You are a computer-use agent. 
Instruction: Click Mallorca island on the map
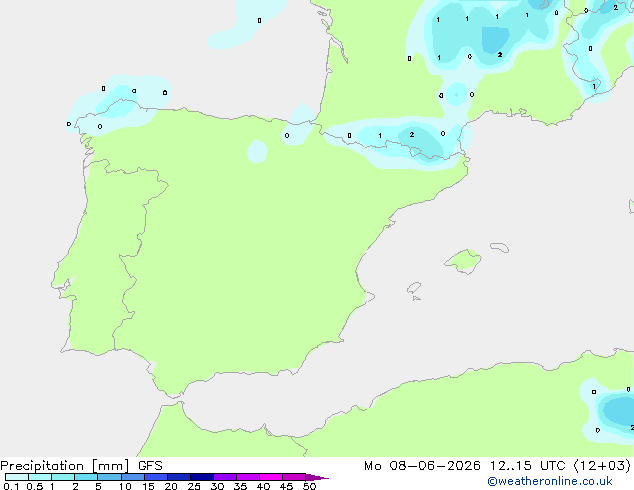(x=463, y=261)
